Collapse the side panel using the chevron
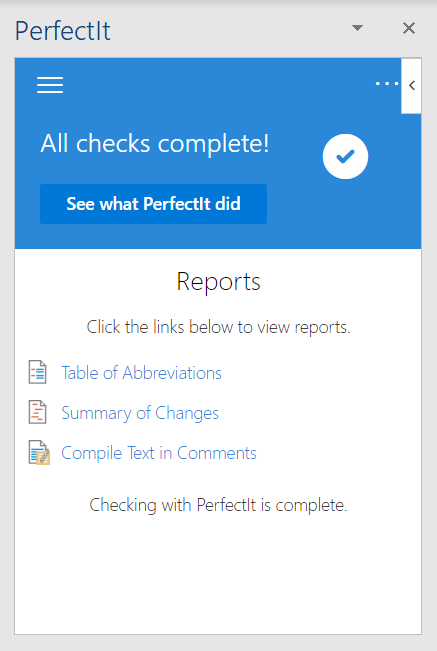 411,86
